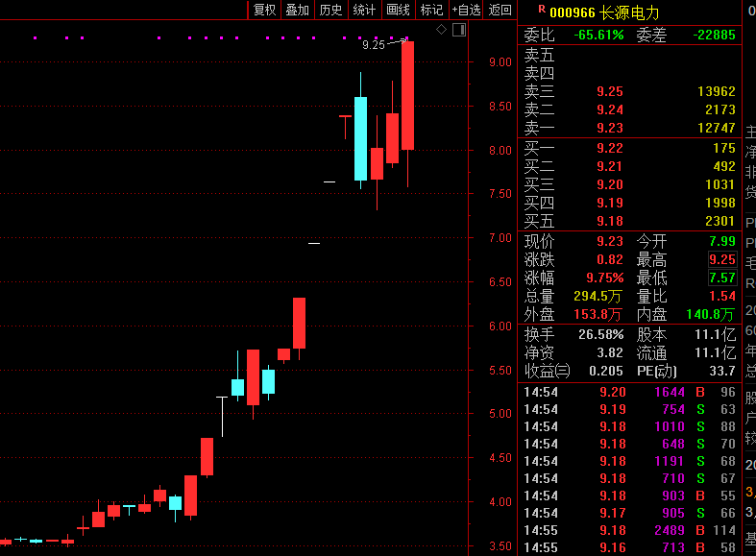Screen dimensions: 756x556
Task: Select the 卖二 ask price 9.24
Action: [610, 109]
